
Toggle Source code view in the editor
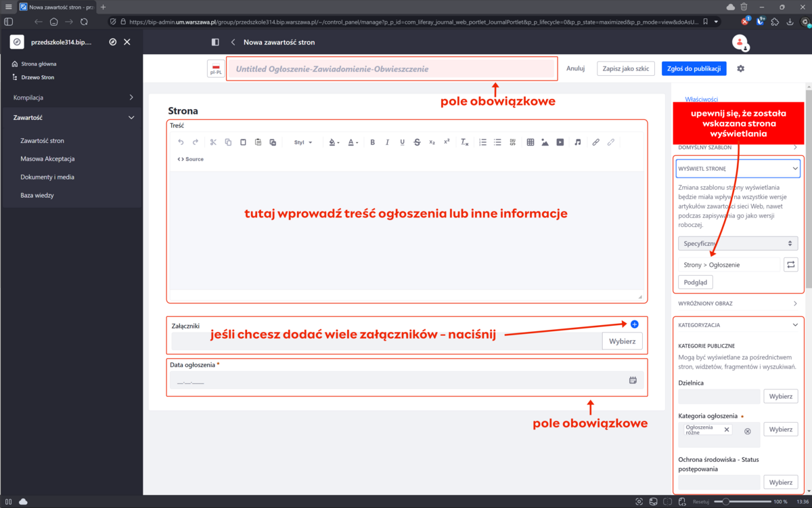point(190,159)
